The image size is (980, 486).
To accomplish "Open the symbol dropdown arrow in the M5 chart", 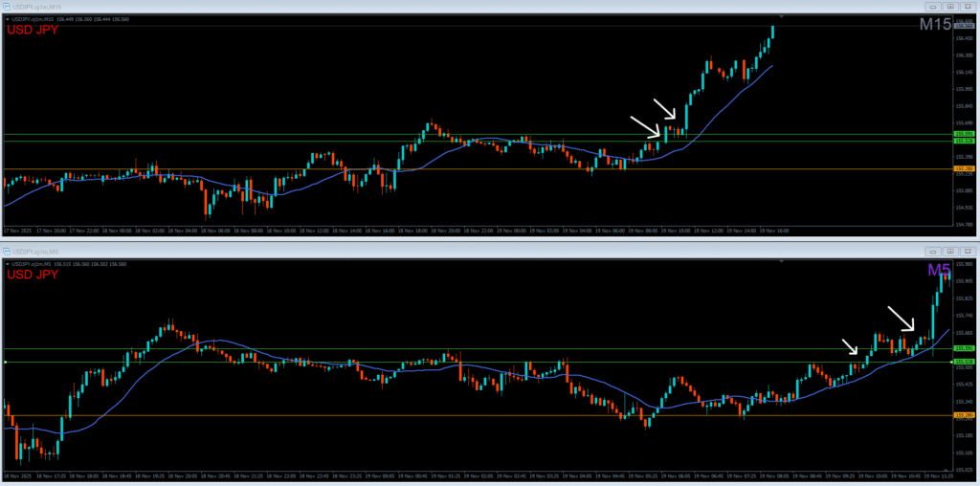I will (7, 264).
